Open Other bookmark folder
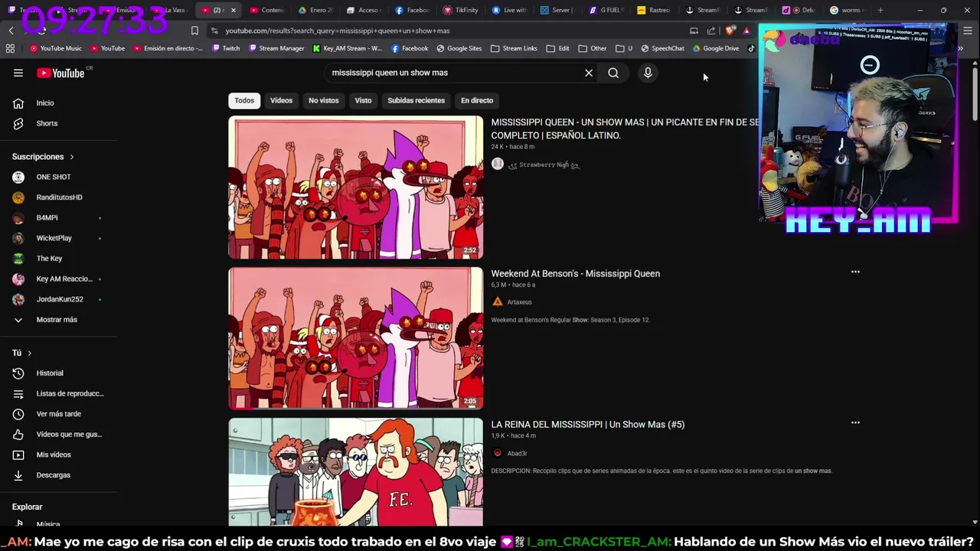980x551 pixels. [x=593, y=48]
